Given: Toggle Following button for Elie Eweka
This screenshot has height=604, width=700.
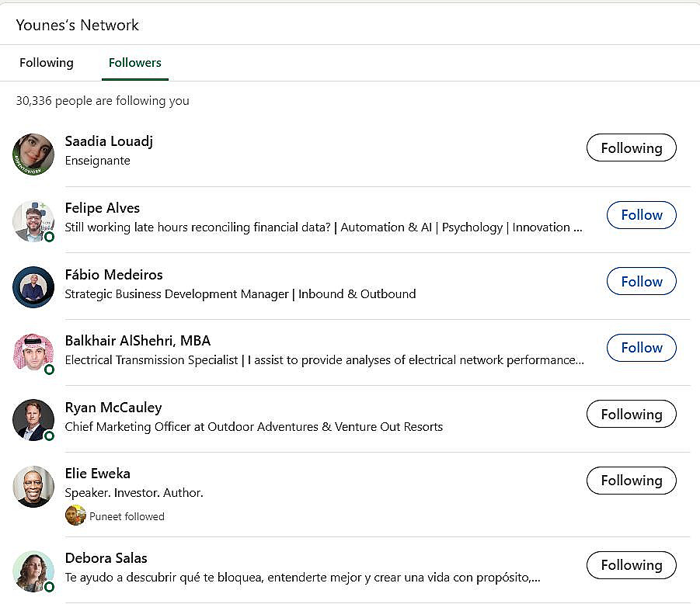Looking at the screenshot, I should pos(631,481).
